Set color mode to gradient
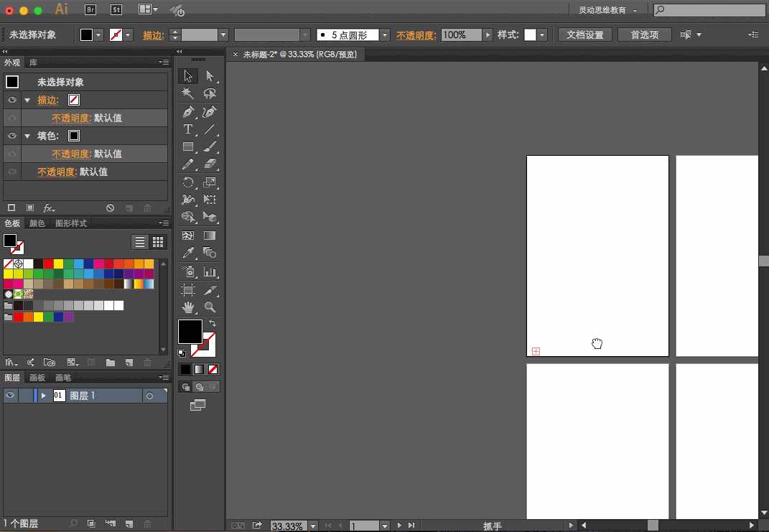Image resolution: width=769 pixels, height=532 pixels. pos(199,369)
